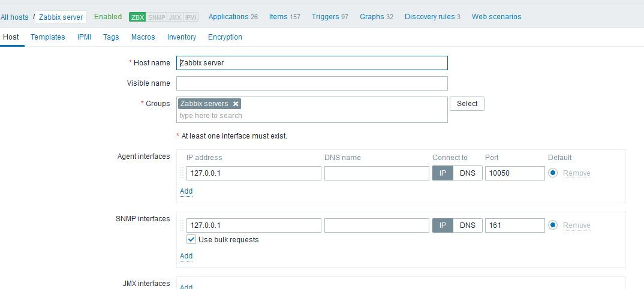Viewport: 644px width, 289px height.
Task: Click the IPMI availability badge
Action: coord(191,17)
